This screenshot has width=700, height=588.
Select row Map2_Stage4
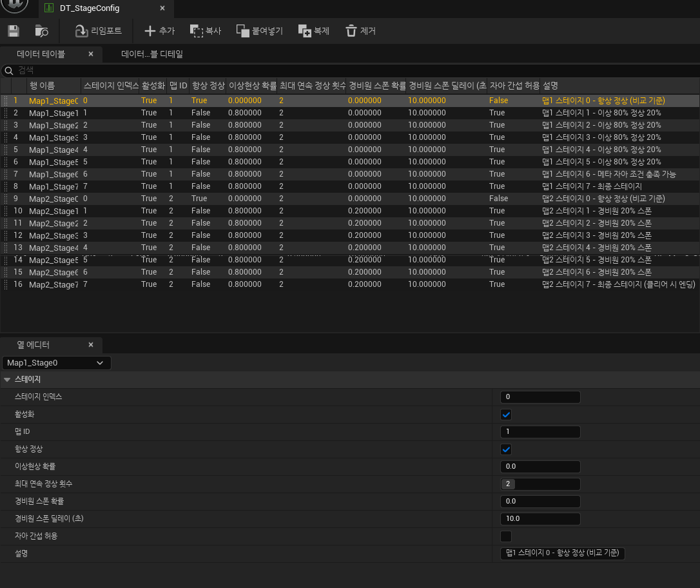[350, 248]
